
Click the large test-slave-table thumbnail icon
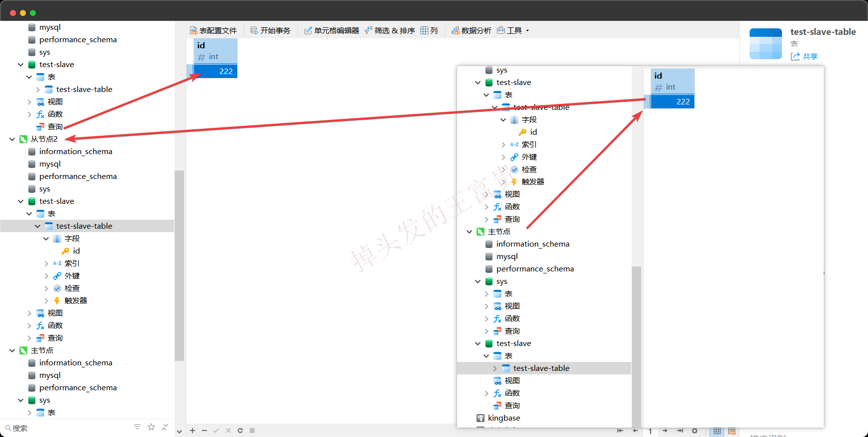(x=766, y=44)
